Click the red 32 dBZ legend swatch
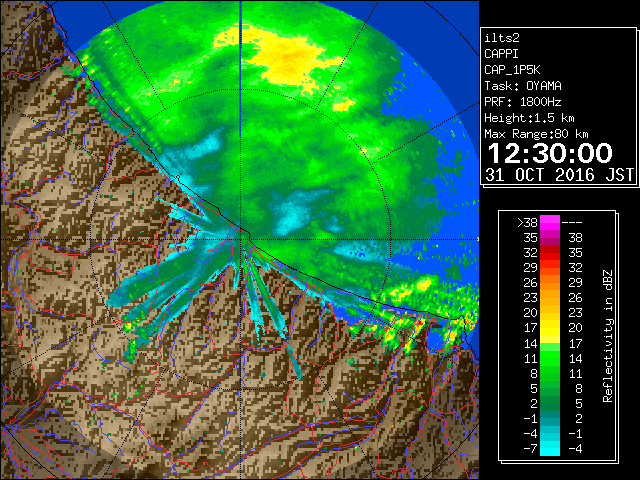640x480 pixels. (550, 253)
